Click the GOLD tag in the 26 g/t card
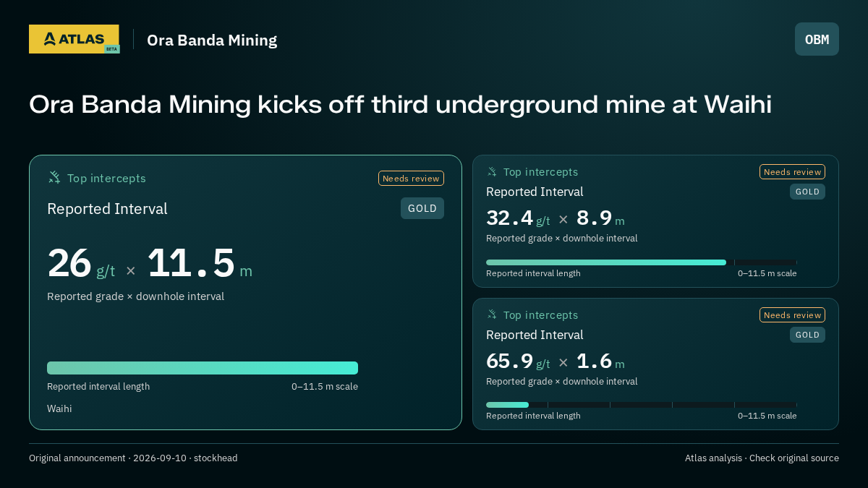 [x=422, y=208]
